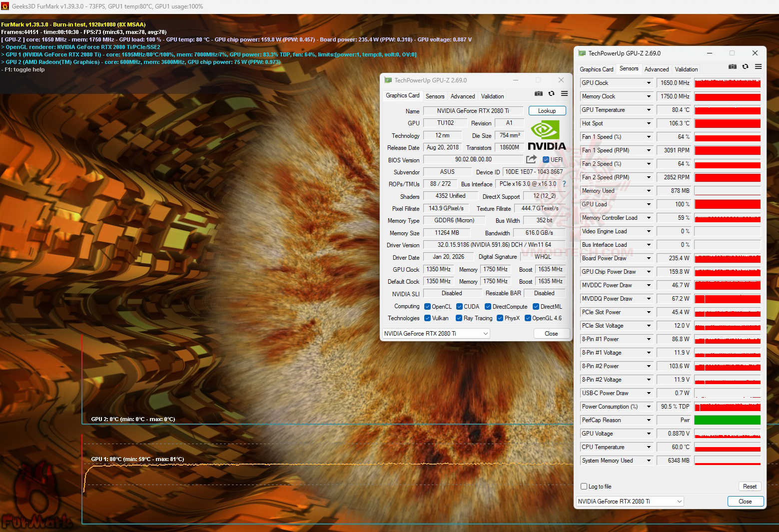This screenshot has height=532, width=779.
Task: Open the Power Consumption (%) dropdown
Action: coord(649,407)
